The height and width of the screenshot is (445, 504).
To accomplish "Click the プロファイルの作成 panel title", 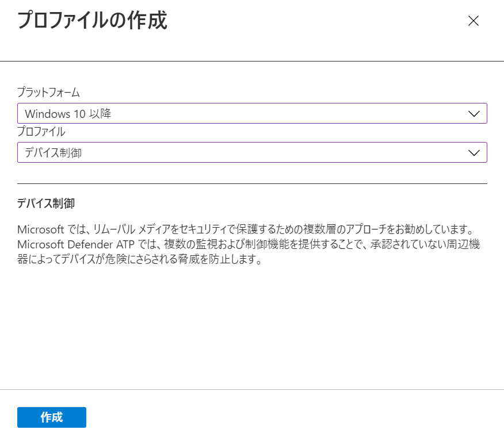I will (x=92, y=20).
